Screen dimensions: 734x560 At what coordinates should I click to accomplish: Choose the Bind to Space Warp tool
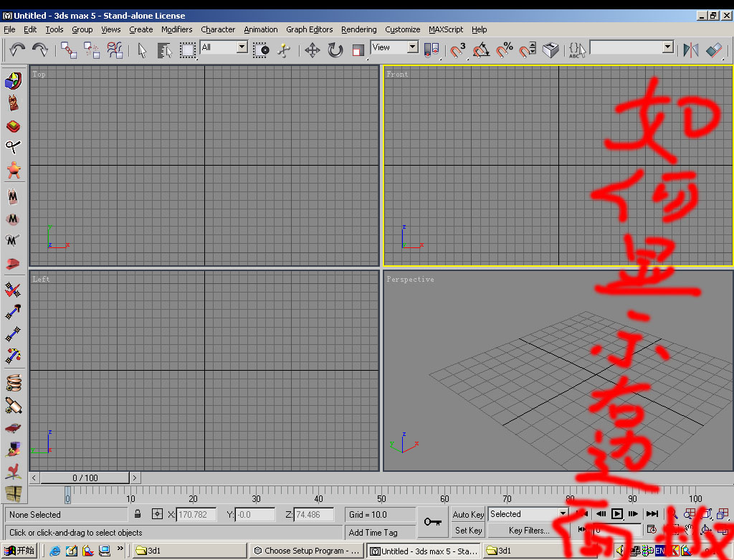coord(115,49)
